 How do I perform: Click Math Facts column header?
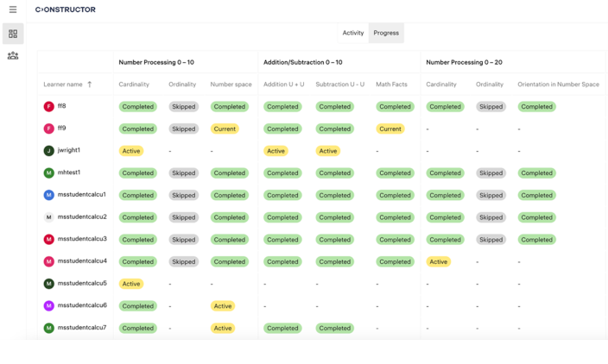click(391, 85)
